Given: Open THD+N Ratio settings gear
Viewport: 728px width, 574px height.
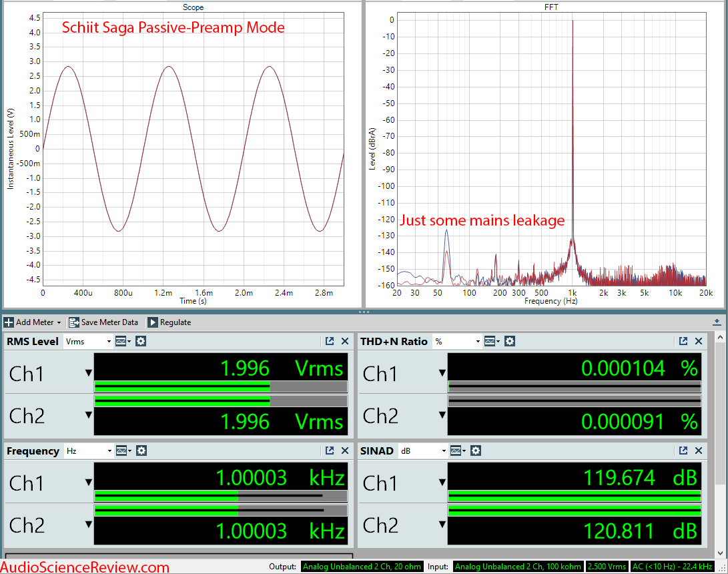Looking at the screenshot, I should pos(509,341).
